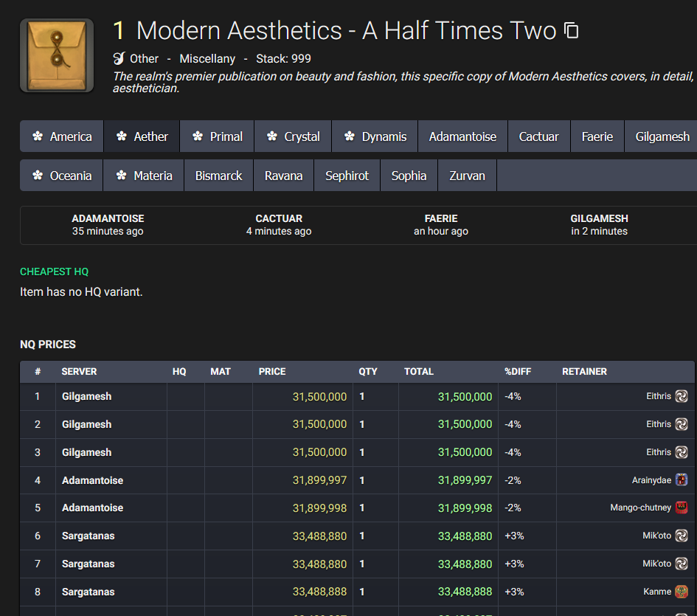
Task: Click the Mango-chutney retainer name
Action: pyautogui.click(x=640, y=508)
